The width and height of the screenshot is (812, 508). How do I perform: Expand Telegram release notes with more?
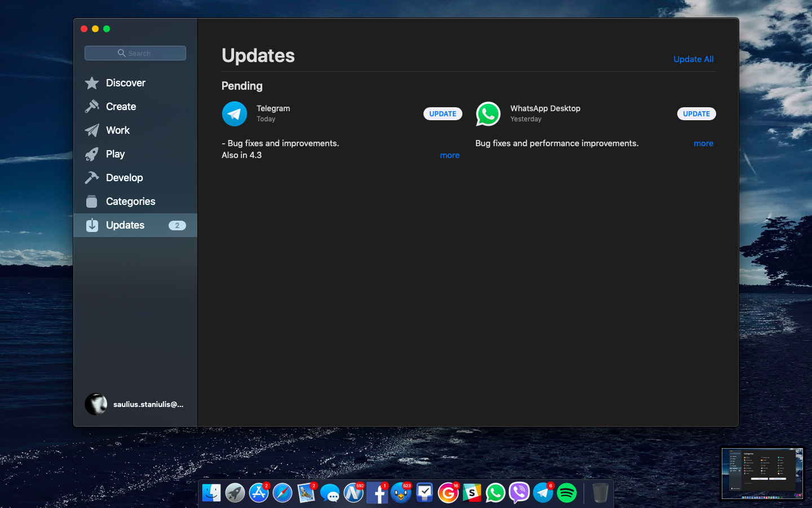(449, 155)
